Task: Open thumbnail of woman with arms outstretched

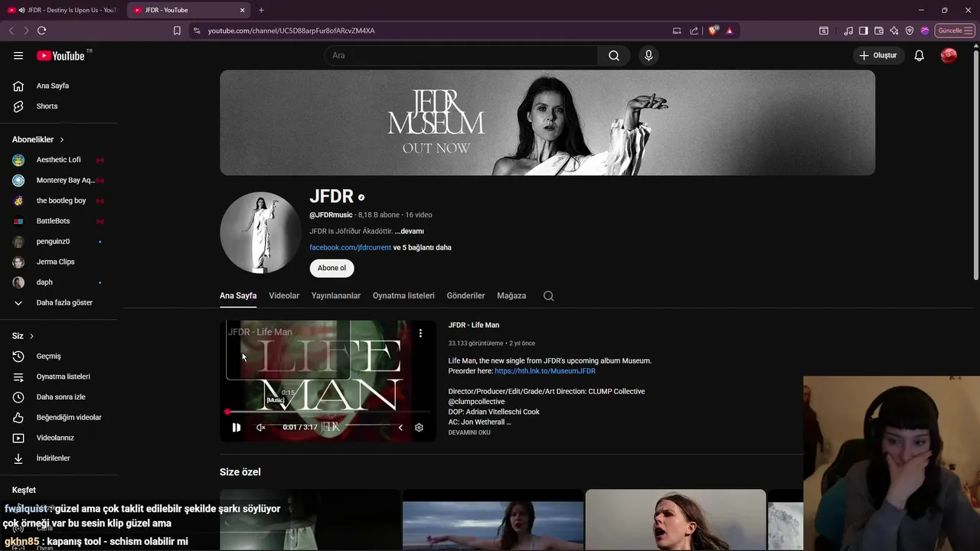Action: tap(493, 520)
